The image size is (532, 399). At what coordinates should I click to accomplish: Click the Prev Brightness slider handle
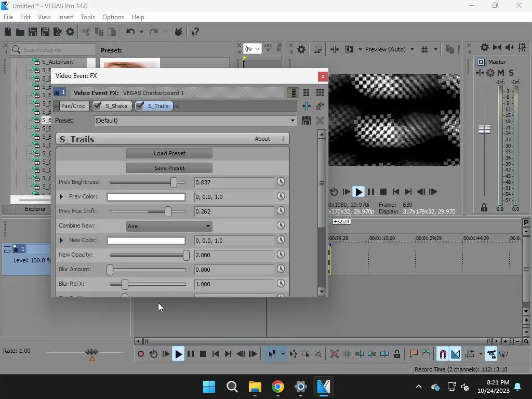tap(174, 182)
